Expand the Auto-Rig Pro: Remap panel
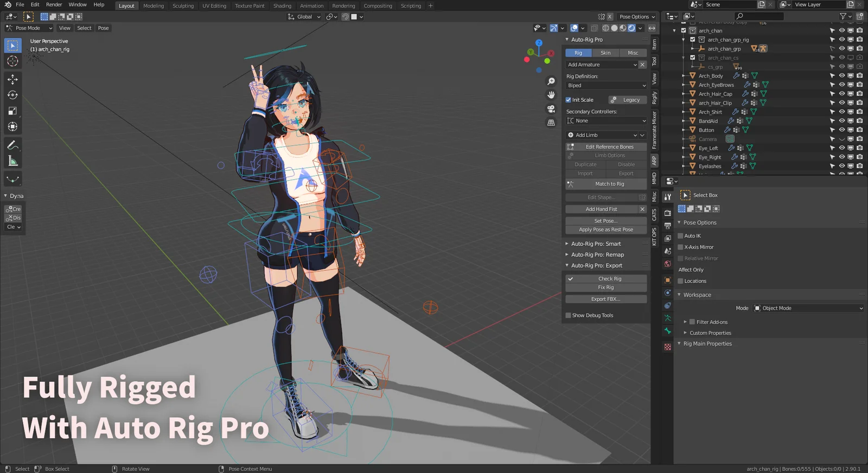The image size is (868, 473). [597, 255]
